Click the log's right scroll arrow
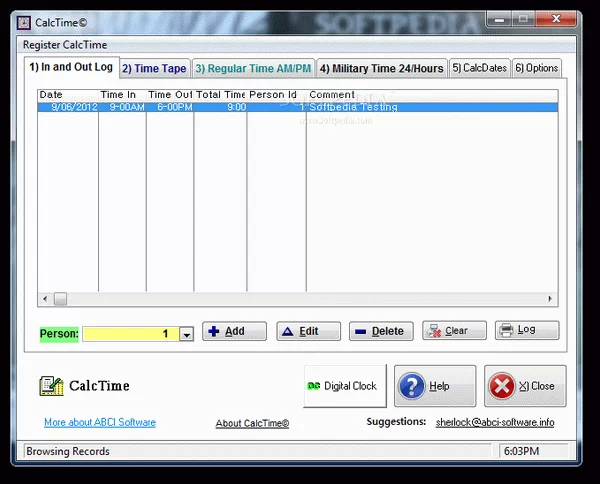The width and height of the screenshot is (600, 484). [x=550, y=299]
